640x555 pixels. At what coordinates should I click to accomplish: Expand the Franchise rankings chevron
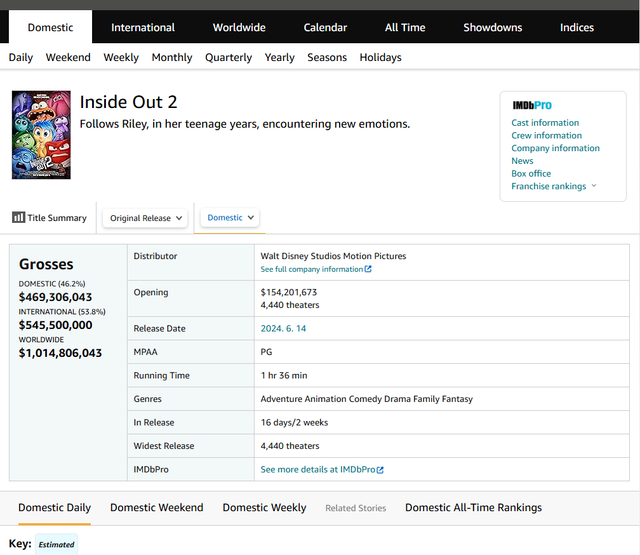pos(594,186)
